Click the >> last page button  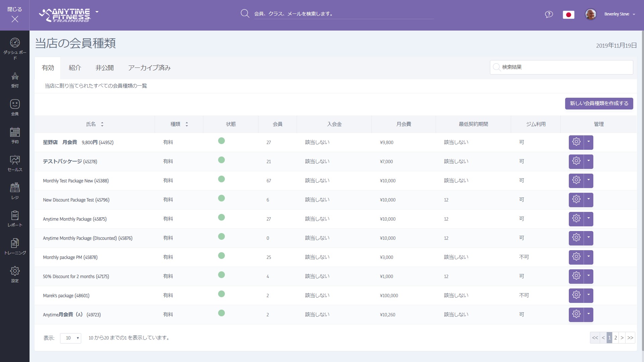pyautogui.click(x=630, y=338)
